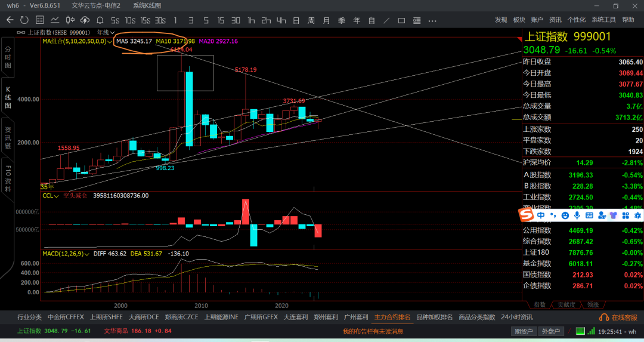Expand the MACD(12,26,9) indicator dropdown
644x342 pixels.
pos(66,254)
